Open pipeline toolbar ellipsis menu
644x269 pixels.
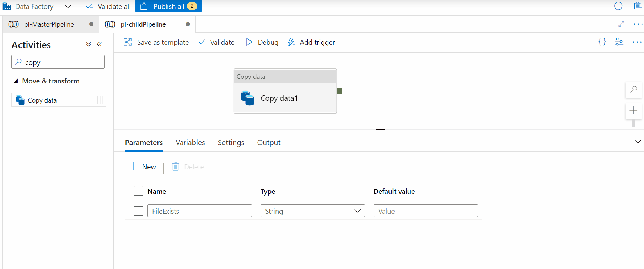637,42
